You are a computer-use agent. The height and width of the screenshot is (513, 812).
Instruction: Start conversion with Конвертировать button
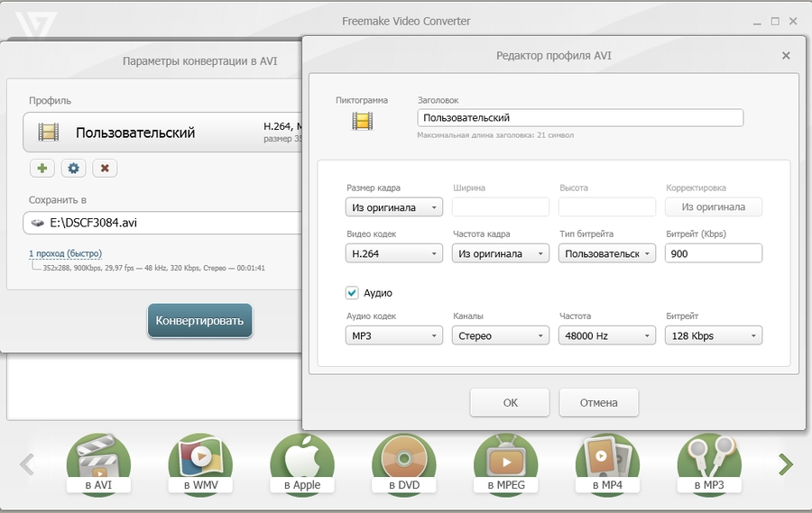click(200, 320)
